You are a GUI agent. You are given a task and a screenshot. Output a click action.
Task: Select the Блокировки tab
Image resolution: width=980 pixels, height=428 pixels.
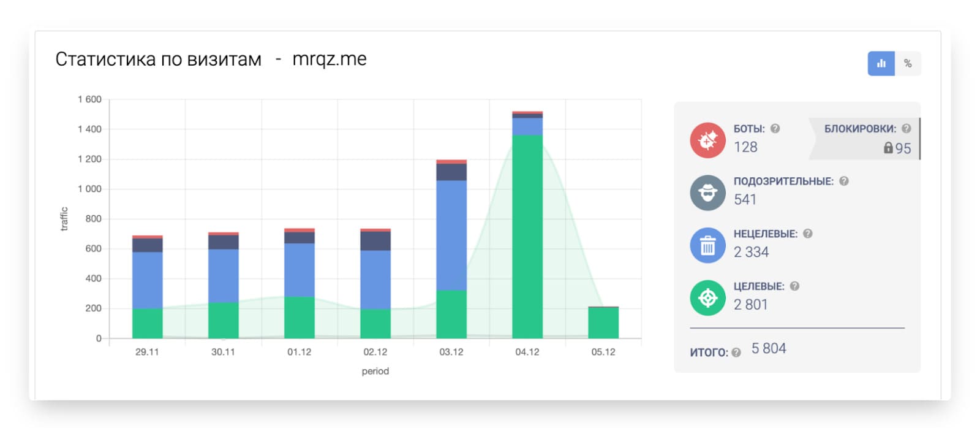tap(864, 139)
